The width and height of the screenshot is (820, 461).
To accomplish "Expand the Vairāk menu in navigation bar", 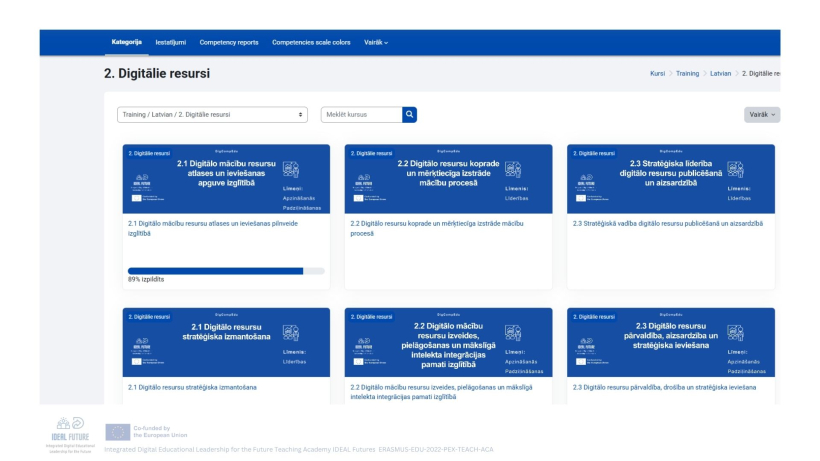I will click(x=376, y=43).
